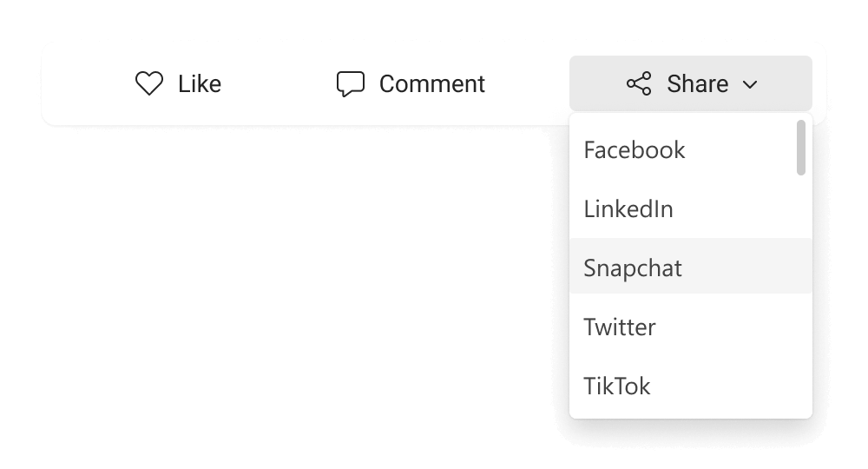This screenshot has width=868, height=469.
Task: Click the share list scrollbar thumb
Action: [x=800, y=148]
